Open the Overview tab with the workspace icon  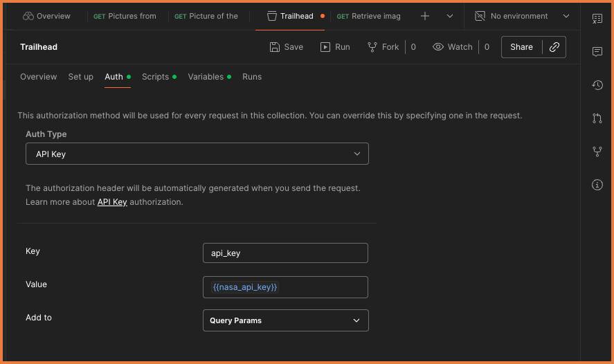[x=46, y=16]
